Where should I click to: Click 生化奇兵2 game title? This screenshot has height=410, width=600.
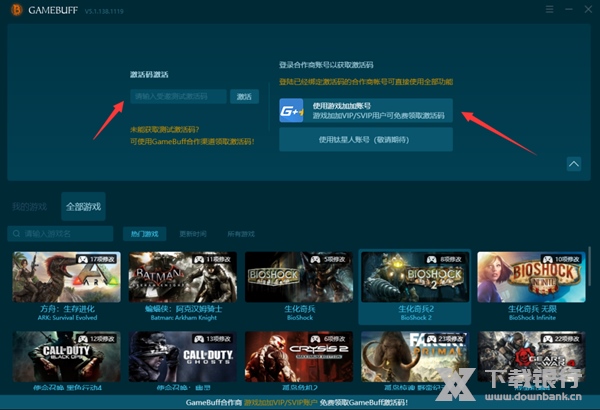point(416,309)
